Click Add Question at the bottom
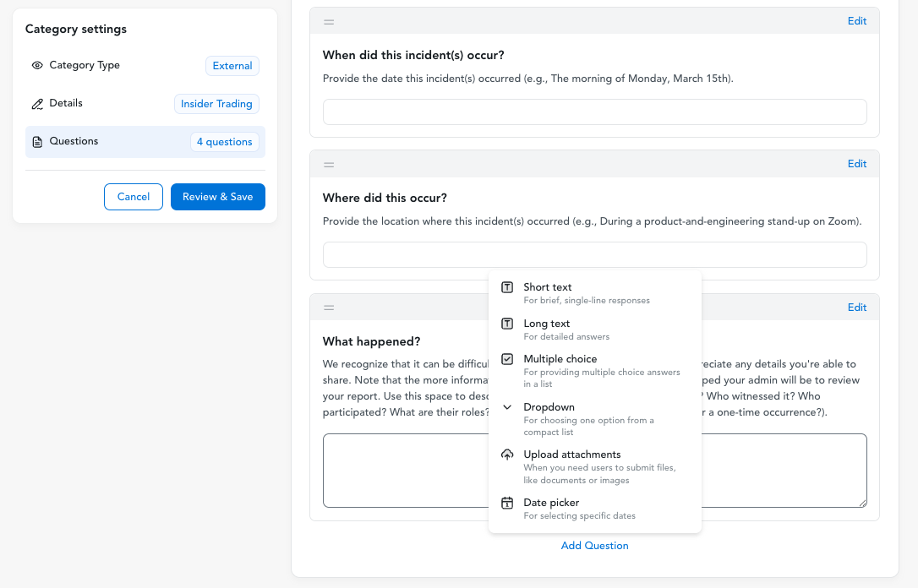Image resolution: width=918 pixels, height=588 pixels. click(x=594, y=545)
